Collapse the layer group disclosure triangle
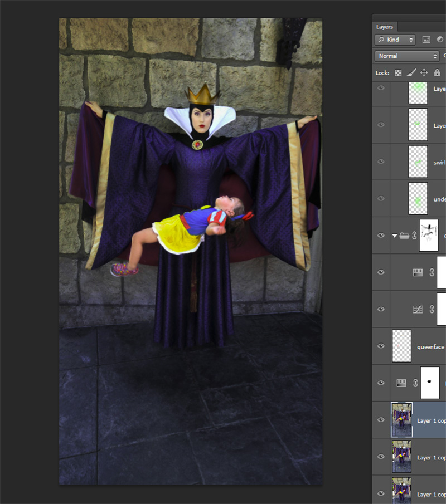This screenshot has height=504, width=446. 395,236
